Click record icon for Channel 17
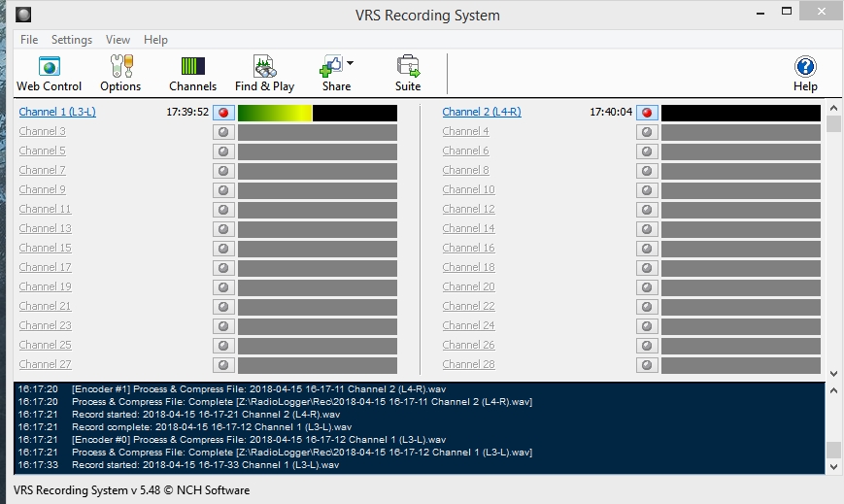The image size is (844, 504). click(x=223, y=268)
